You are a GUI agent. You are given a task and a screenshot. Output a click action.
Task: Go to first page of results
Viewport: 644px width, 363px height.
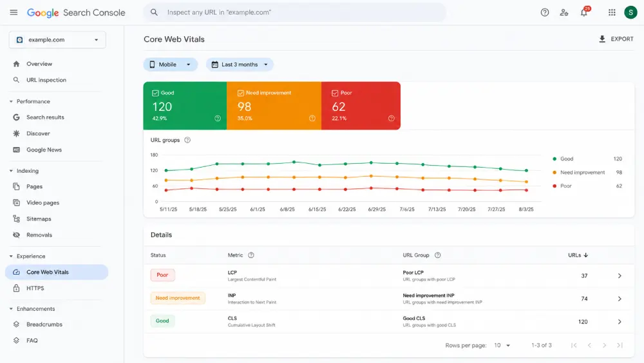[x=574, y=346]
